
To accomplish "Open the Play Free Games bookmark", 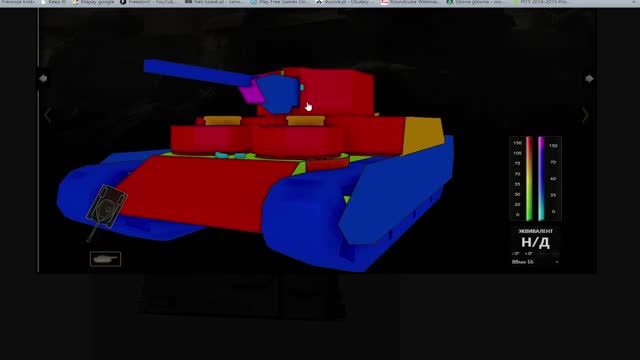I will [x=280, y=2].
